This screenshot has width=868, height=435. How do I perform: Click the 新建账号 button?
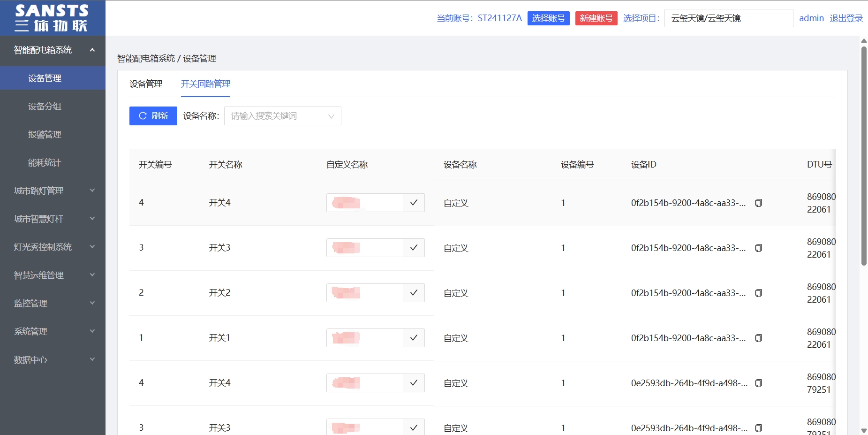[596, 18]
